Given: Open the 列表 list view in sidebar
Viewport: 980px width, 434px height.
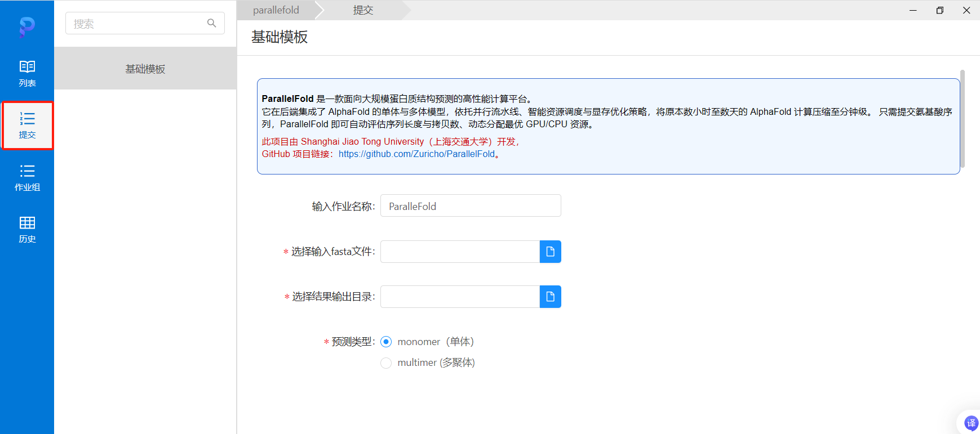Looking at the screenshot, I should click(x=27, y=74).
